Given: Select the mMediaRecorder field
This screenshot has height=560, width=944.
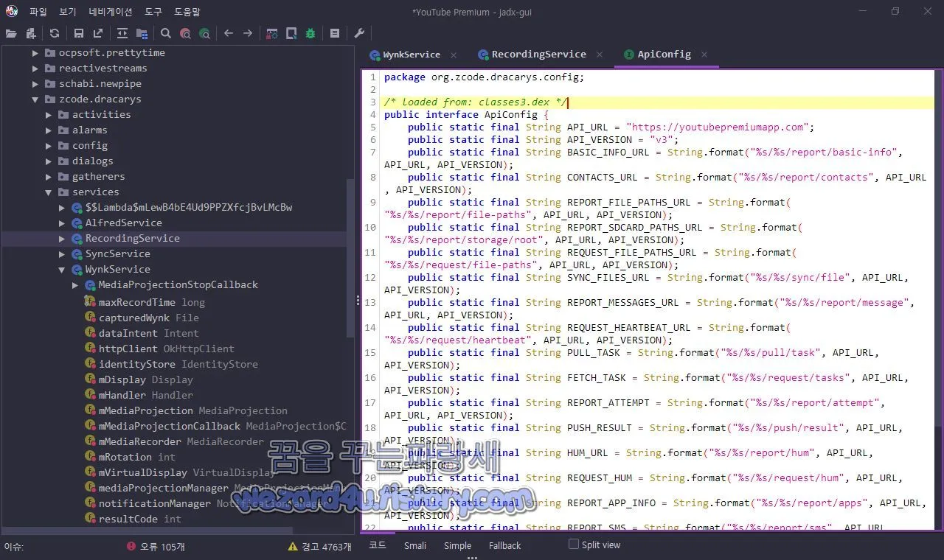Looking at the screenshot, I should point(181,442).
